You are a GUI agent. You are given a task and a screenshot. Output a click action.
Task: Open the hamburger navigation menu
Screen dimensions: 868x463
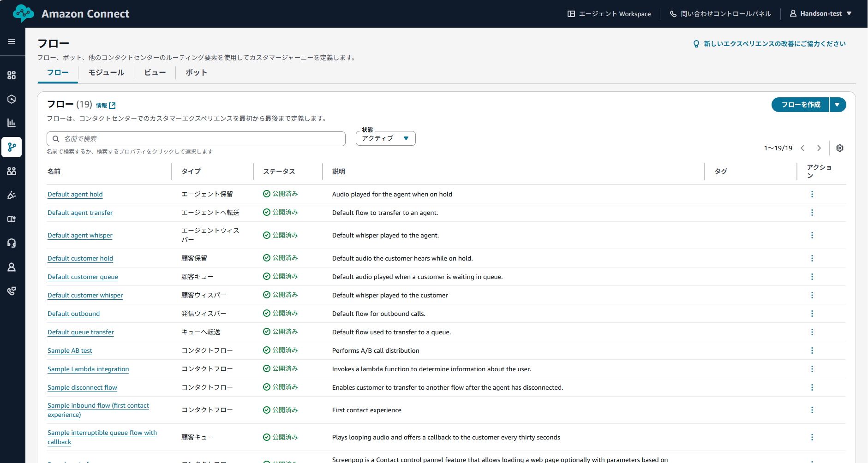pos(12,42)
